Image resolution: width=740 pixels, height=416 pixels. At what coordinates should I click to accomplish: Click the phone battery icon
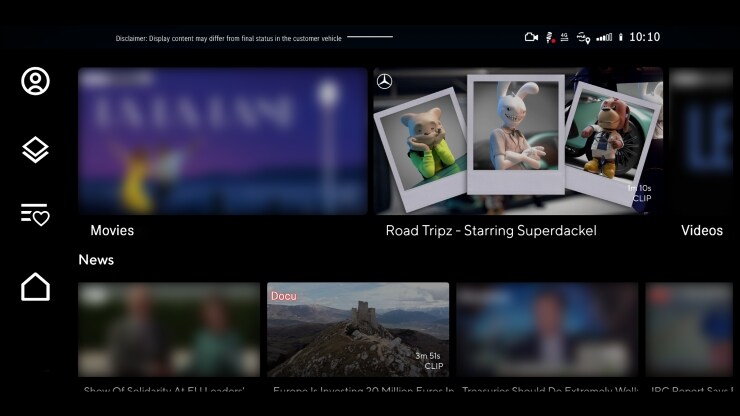(620, 37)
